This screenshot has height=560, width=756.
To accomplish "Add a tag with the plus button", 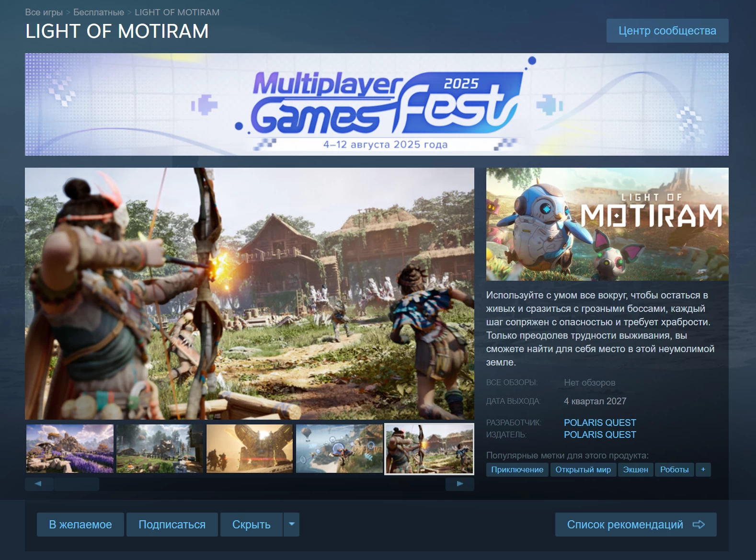I will [703, 469].
